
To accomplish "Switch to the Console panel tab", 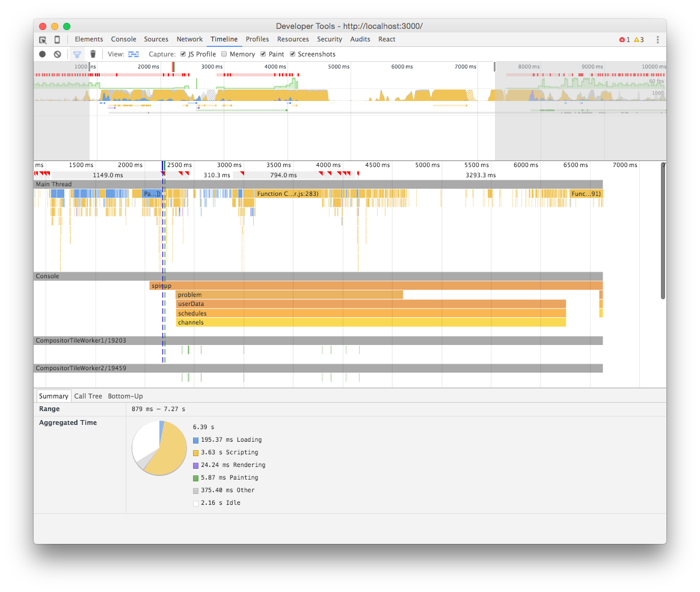I will point(124,39).
